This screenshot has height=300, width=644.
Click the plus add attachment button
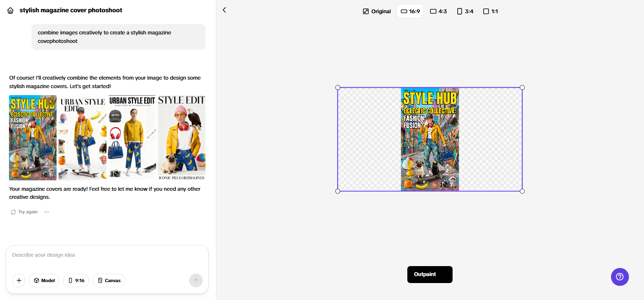coord(19,281)
